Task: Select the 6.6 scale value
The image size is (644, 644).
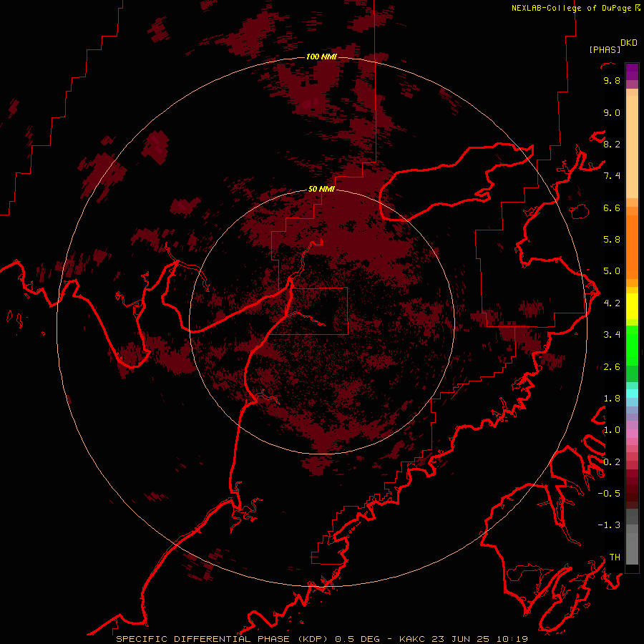Action: pos(612,208)
